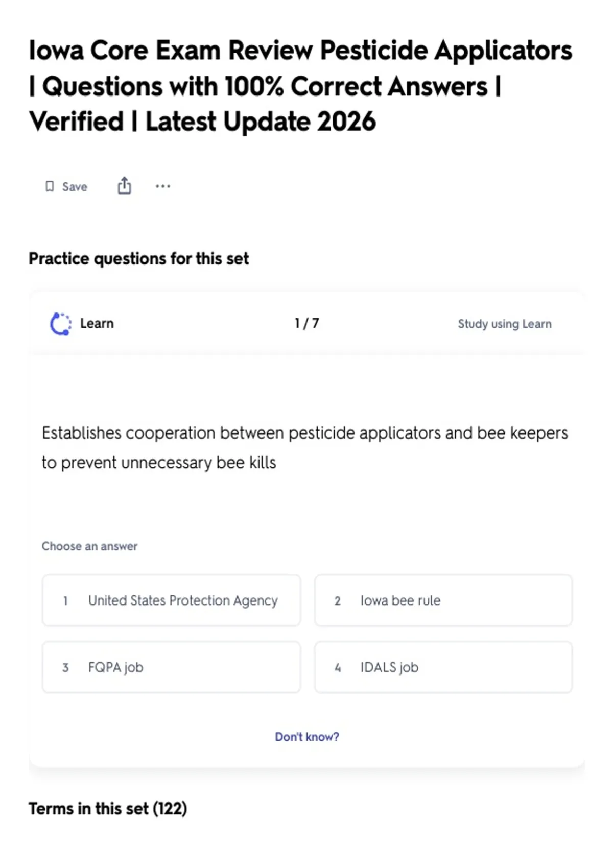Choose the 'FQPA job' answer
613x868 pixels.
171,667
